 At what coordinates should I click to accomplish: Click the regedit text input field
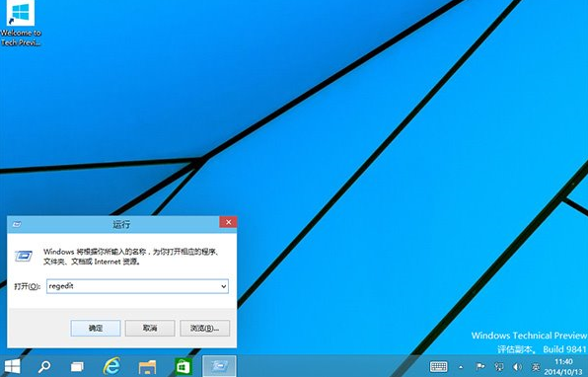click(137, 286)
